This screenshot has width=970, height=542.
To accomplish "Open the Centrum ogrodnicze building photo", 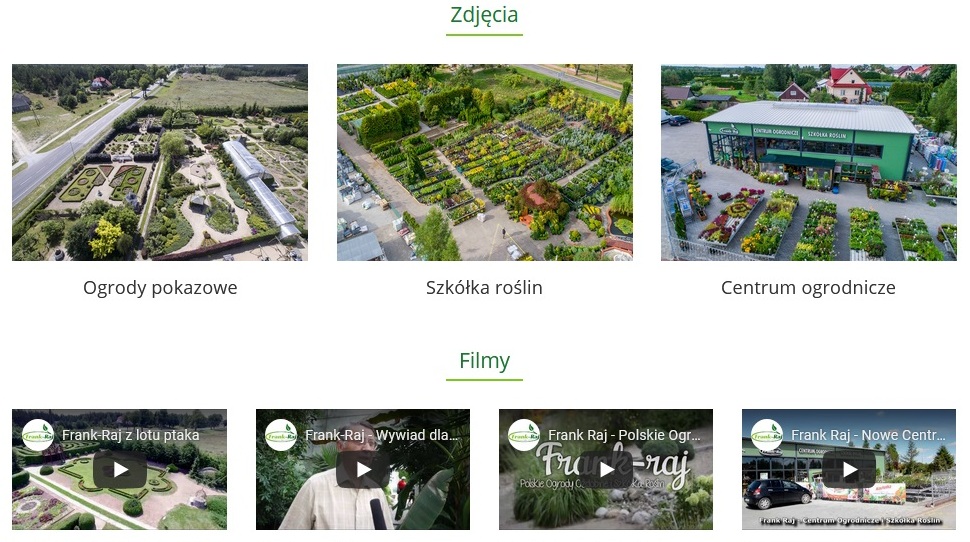I will tap(809, 162).
